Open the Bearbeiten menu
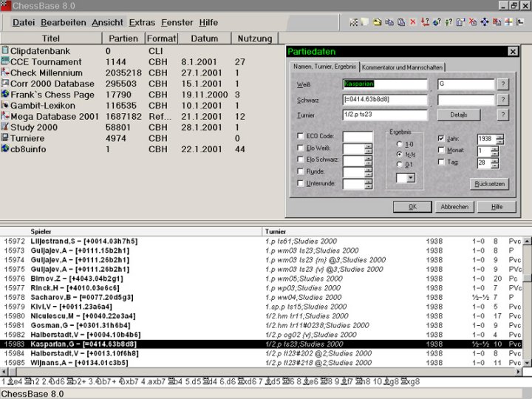The width and height of the screenshot is (532, 399). [64, 22]
